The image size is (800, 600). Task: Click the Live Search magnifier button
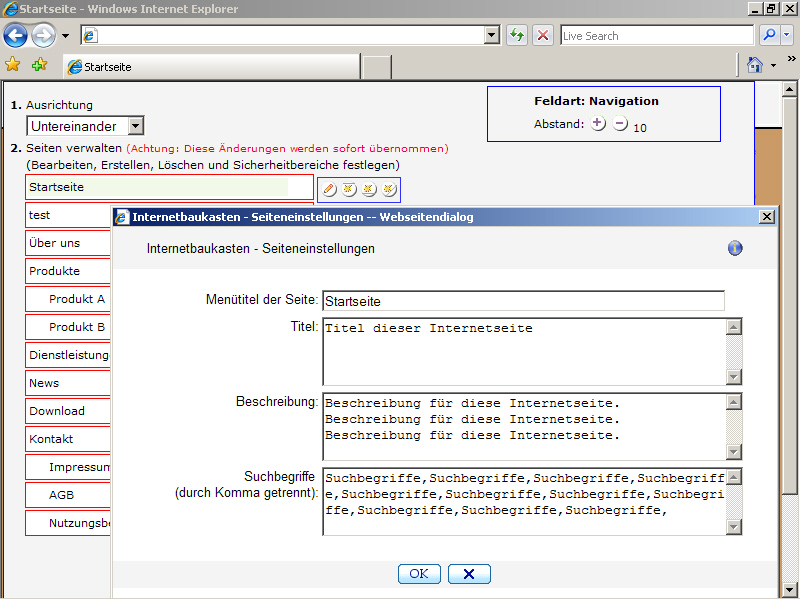pyautogui.click(x=769, y=35)
